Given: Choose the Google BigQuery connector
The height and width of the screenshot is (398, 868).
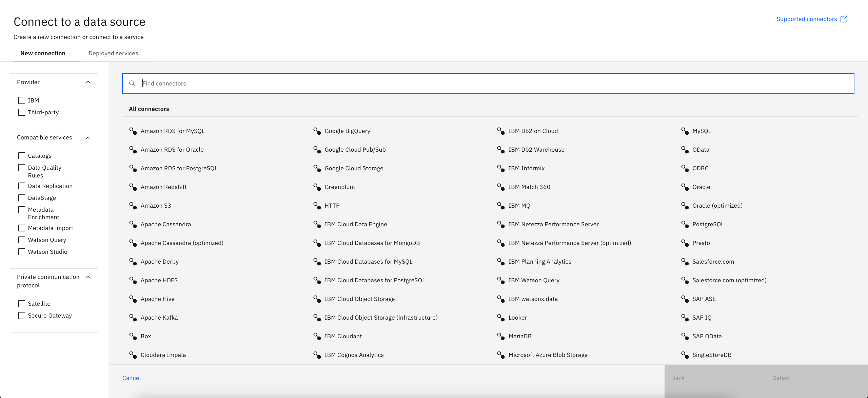Looking at the screenshot, I should point(347,131).
